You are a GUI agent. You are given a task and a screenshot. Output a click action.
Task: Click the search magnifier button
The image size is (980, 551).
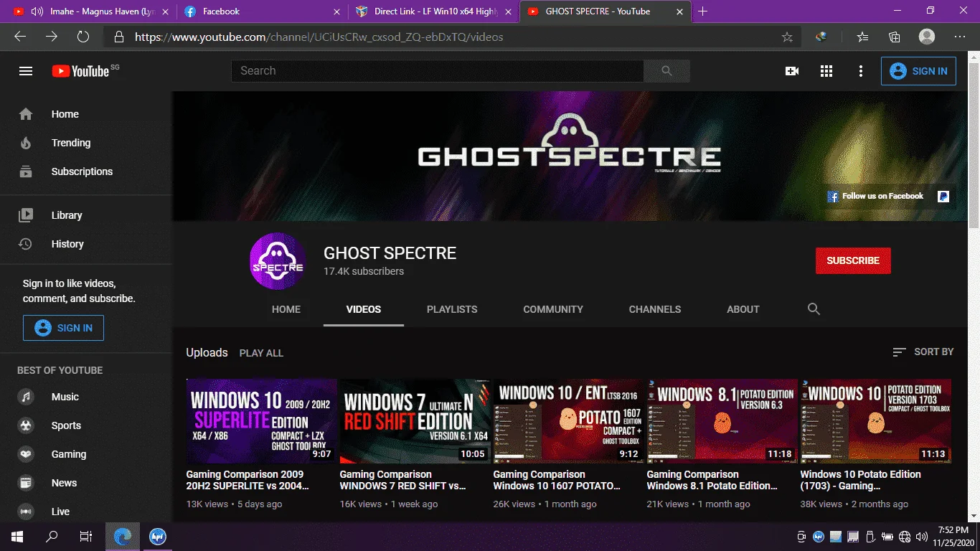click(666, 71)
